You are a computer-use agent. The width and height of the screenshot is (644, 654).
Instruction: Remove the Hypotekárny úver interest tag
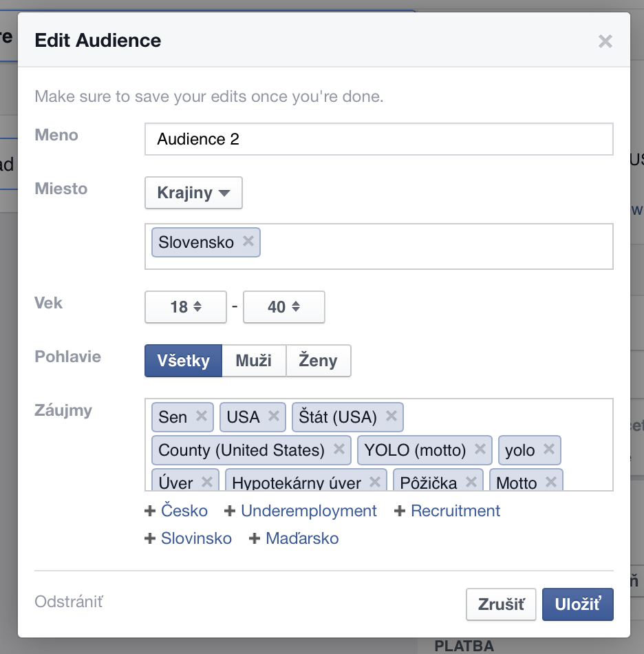(375, 481)
